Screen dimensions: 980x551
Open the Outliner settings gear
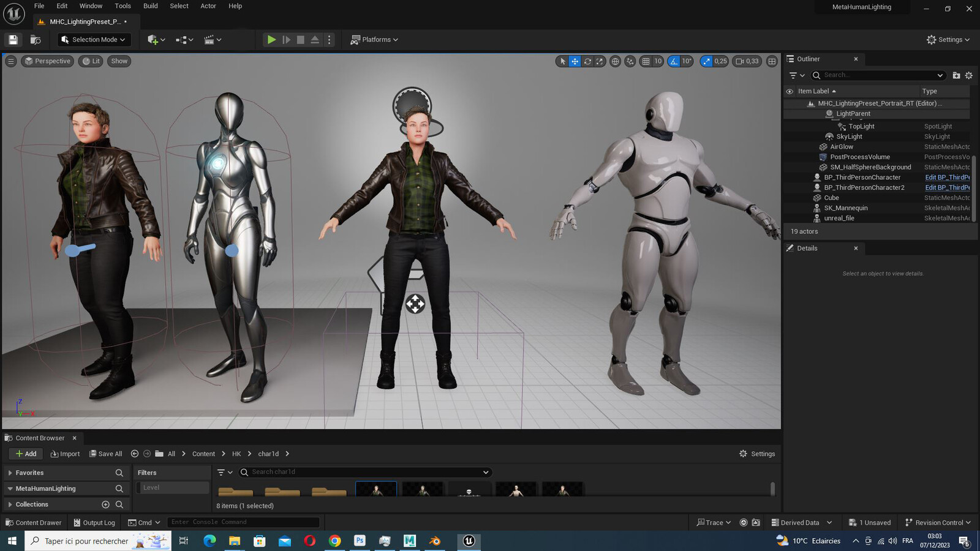click(x=969, y=75)
